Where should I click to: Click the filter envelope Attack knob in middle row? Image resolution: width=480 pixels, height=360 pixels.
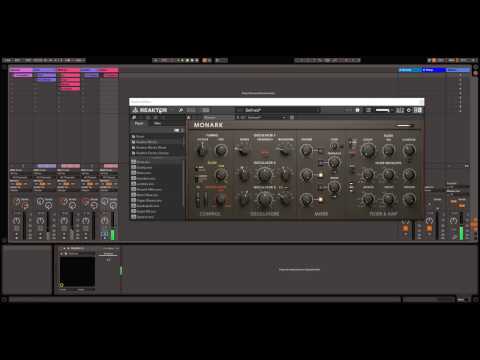click(x=368, y=174)
